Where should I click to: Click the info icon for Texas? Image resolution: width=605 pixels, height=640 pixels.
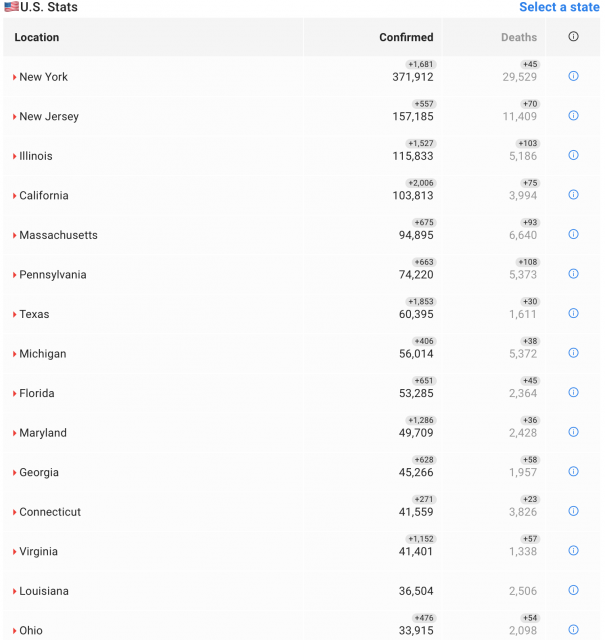(573, 313)
